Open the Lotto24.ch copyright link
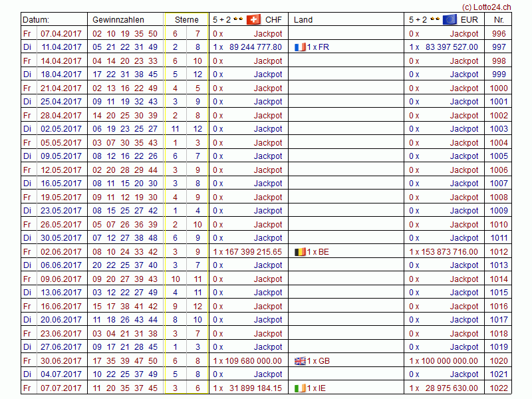This screenshot has height=399, width=532. pyautogui.click(x=487, y=5)
